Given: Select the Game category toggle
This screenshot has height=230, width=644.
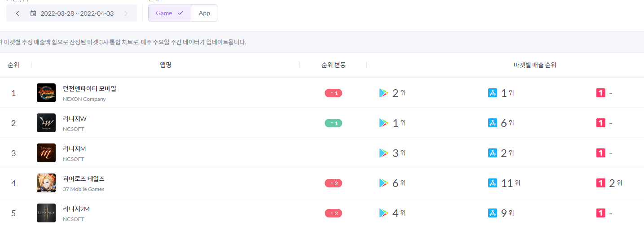Looking at the screenshot, I should point(169,13).
